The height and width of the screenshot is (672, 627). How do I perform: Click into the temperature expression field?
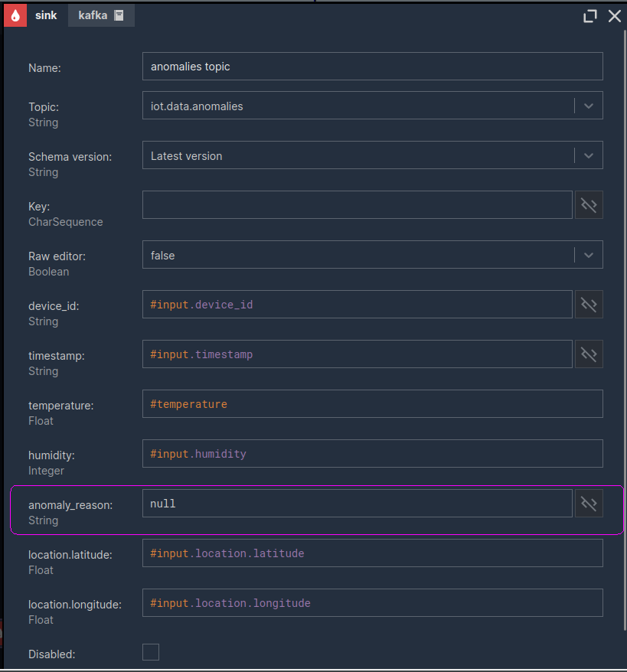click(372, 403)
